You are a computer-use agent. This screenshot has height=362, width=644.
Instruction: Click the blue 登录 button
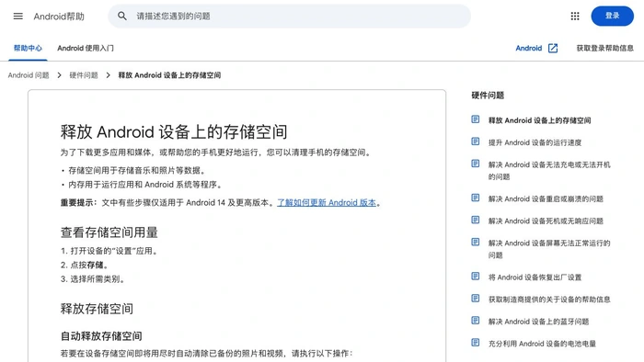tap(612, 16)
